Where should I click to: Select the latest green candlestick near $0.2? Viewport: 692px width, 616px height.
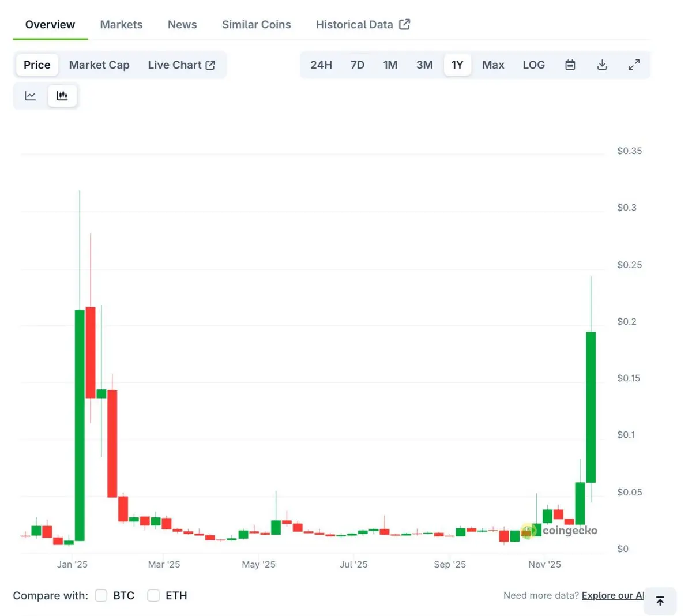[x=591, y=407]
